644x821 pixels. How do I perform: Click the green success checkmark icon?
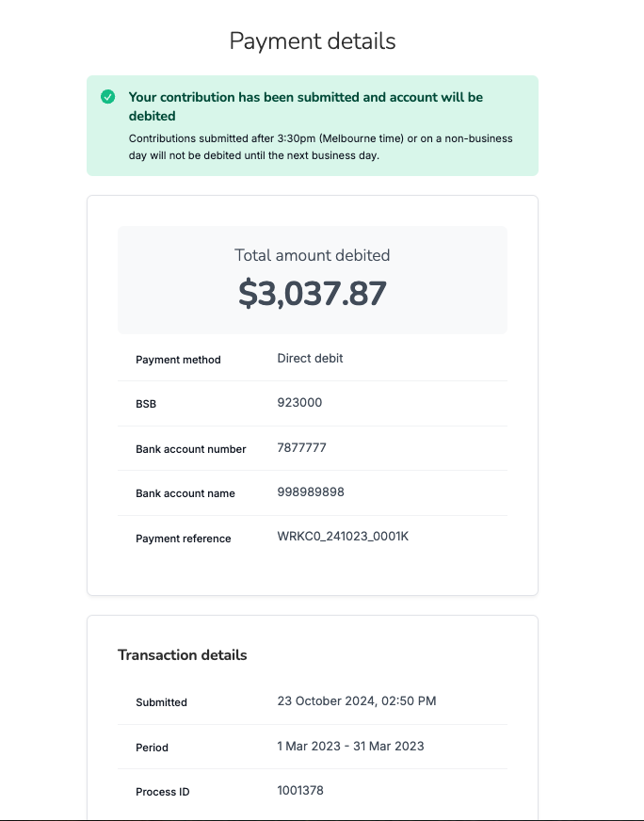click(x=108, y=97)
